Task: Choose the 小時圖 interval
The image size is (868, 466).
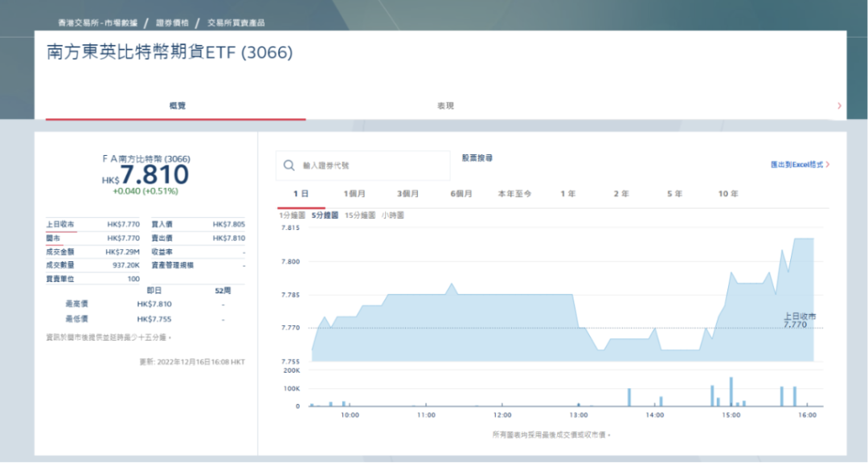Action: click(x=392, y=215)
